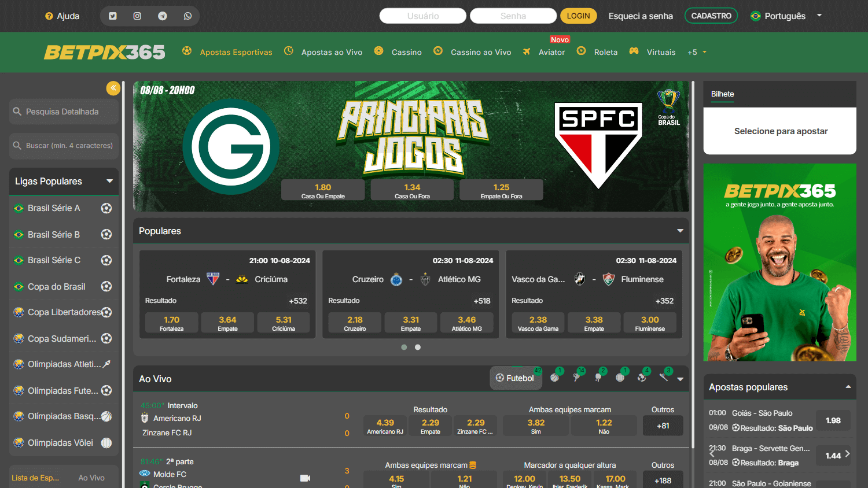Image resolution: width=868 pixels, height=488 pixels.
Task: Open the Português language dropdown
Action: (786, 16)
